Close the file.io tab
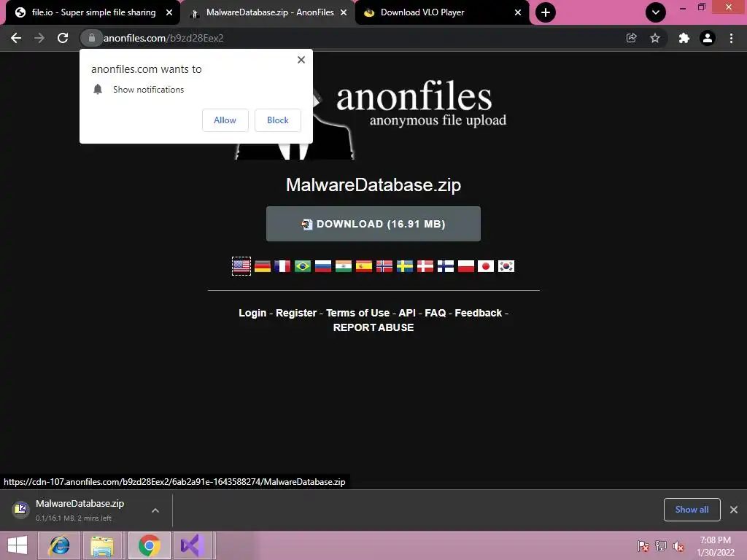The height and width of the screenshot is (560, 747). click(x=169, y=12)
